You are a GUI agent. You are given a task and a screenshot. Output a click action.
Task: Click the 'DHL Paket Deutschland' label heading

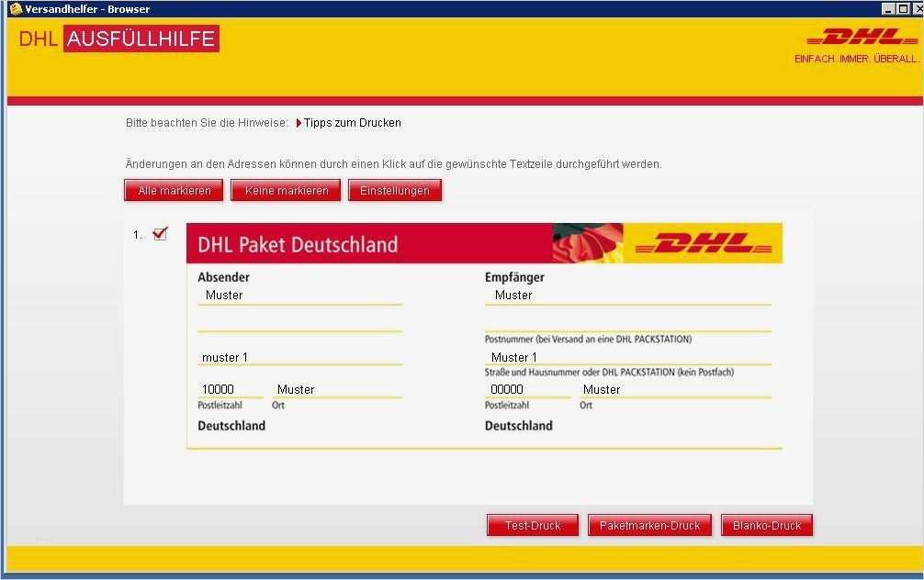click(298, 244)
